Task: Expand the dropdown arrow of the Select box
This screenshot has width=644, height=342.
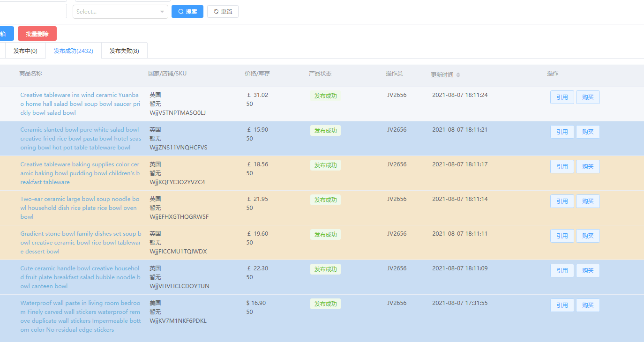Action: tap(162, 11)
